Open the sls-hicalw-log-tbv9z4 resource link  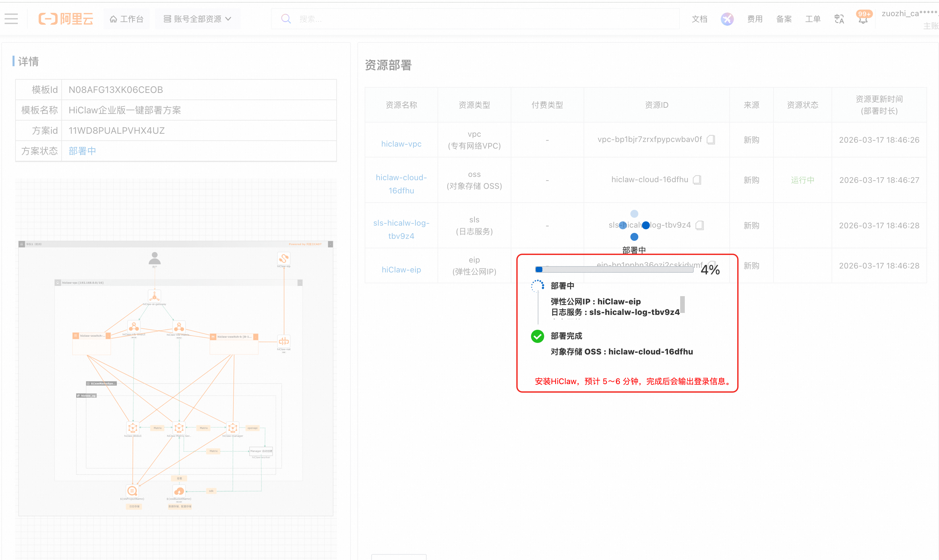click(x=401, y=229)
